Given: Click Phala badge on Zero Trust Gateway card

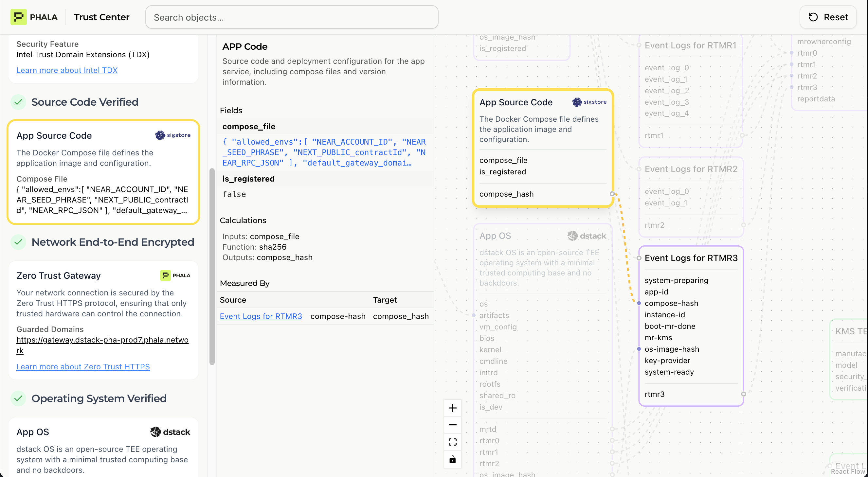Looking at the screenshot, I should (x=175, y=275).
